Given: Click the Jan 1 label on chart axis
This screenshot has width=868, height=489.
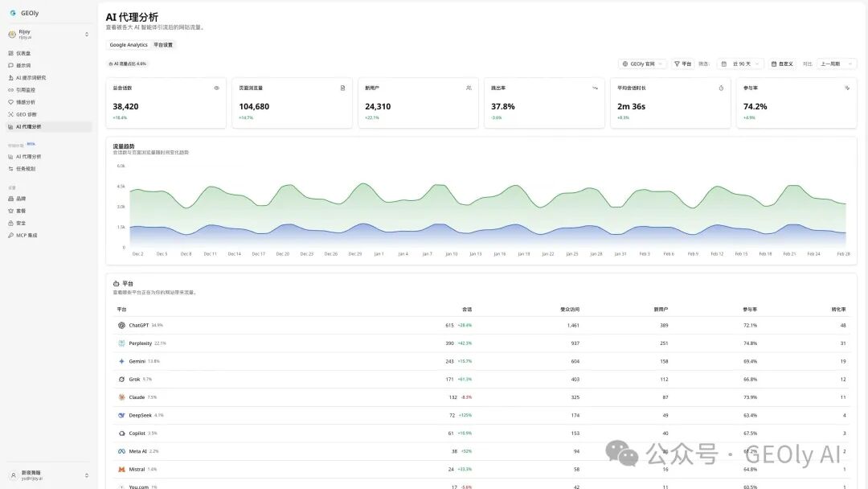Looking at the screenshot, I should 379,253.
